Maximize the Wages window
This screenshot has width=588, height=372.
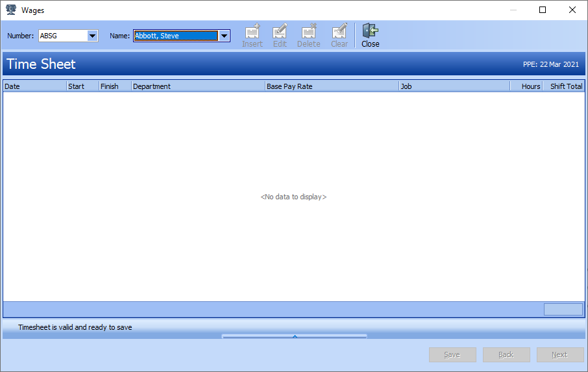(543, 10)
